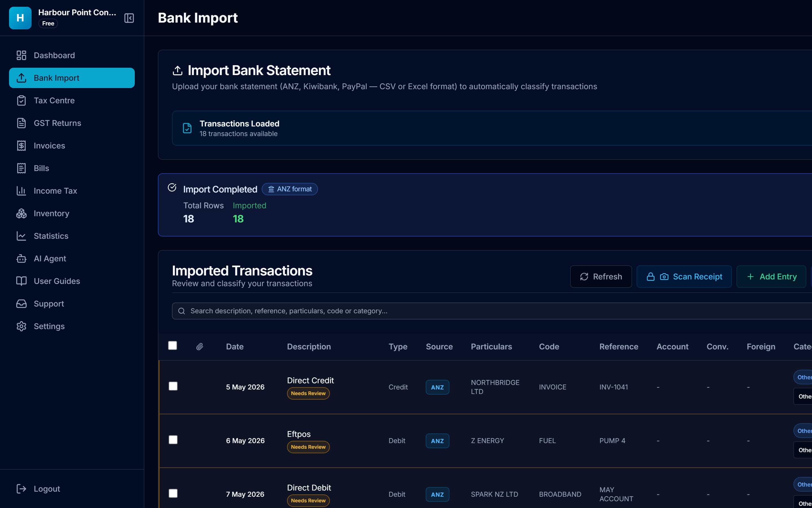Click the Income Tax chart icon
The image size is (812, 508).
[x=21, y=191]
